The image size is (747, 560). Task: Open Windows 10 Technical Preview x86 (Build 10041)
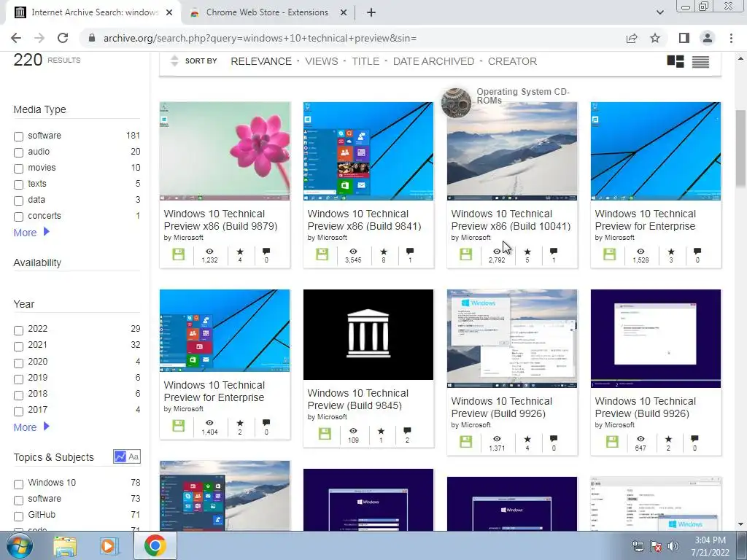click(x=511, y=220)
